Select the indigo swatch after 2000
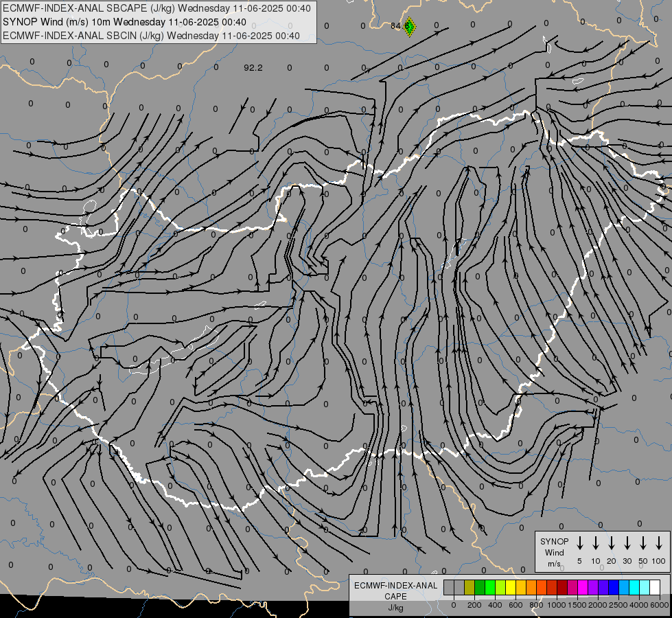This screenshot has width=672, height=618. coord(603,587)
